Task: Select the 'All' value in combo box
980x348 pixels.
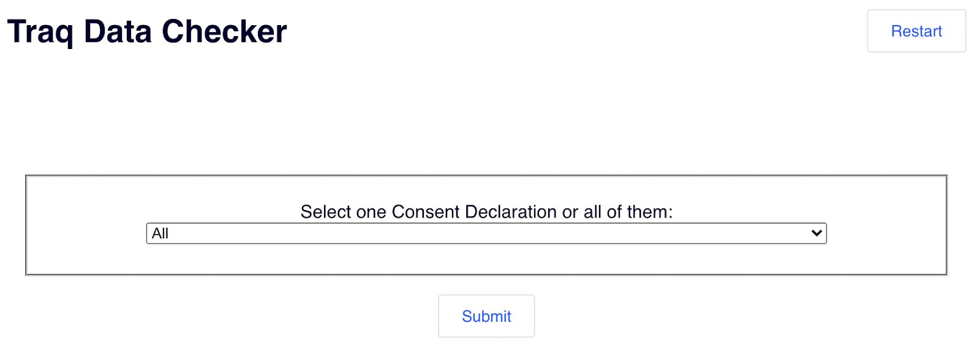Action: pyautogui.click(x=160, y=233)
